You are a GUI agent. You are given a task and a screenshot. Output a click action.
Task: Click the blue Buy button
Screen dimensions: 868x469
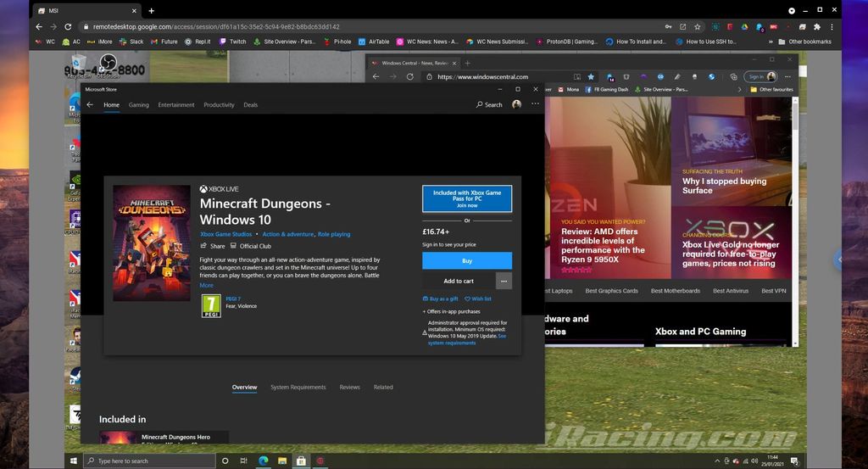[x=467, y=261]
